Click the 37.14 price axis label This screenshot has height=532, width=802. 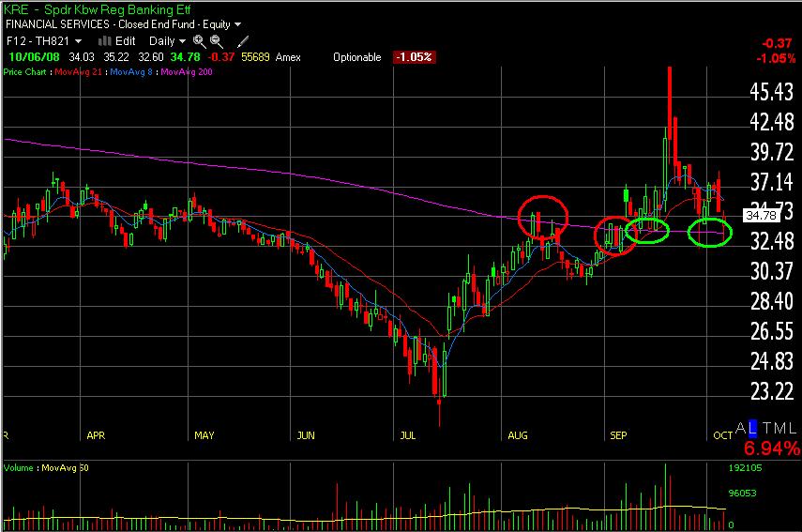[771, 182]
